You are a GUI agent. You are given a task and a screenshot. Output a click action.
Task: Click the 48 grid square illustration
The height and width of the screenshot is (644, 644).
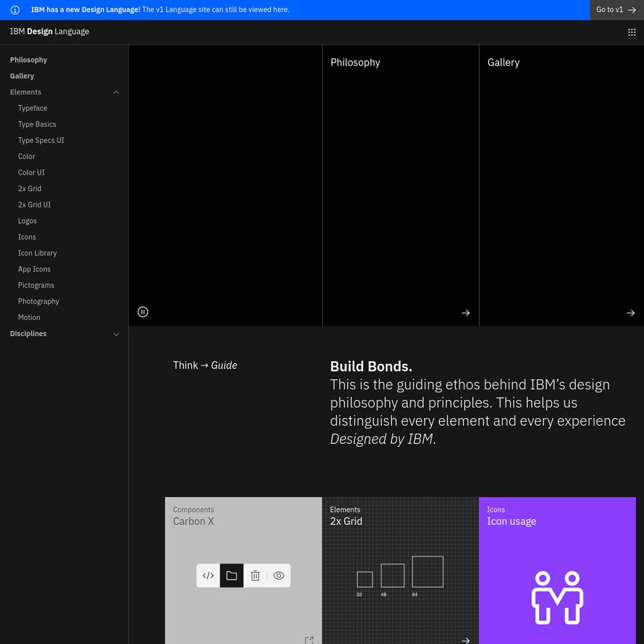click(393, 575)
